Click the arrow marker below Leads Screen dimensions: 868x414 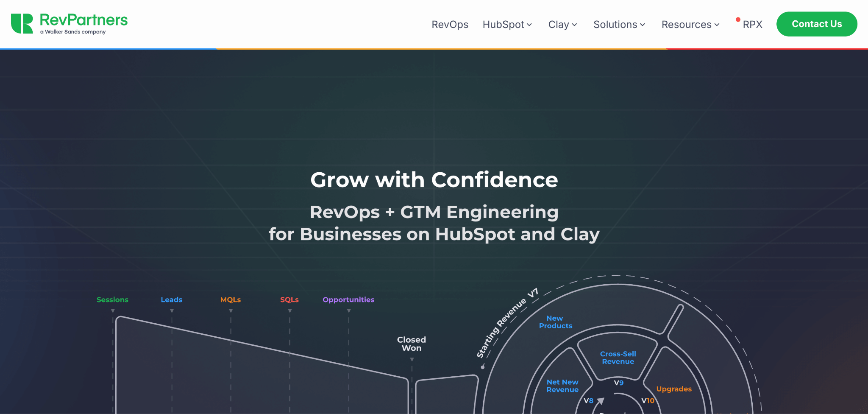[172, 311]
